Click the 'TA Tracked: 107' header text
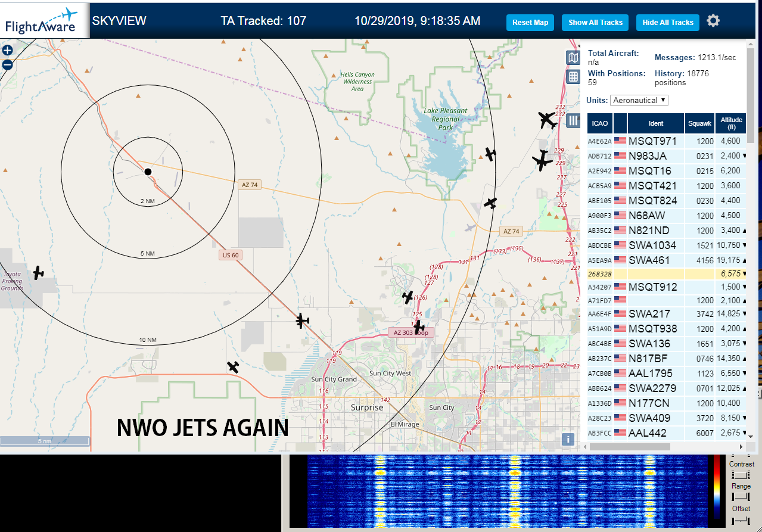This screenshot has height=532, width=762. coord(263,21)
